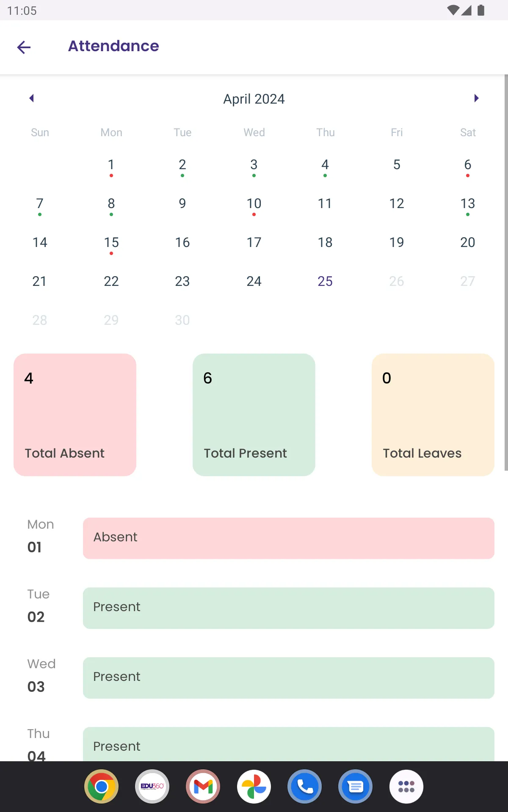Choose today's date 25 in calendar
This screenshot has height=812, width=508.
click(x=325, y=281)
